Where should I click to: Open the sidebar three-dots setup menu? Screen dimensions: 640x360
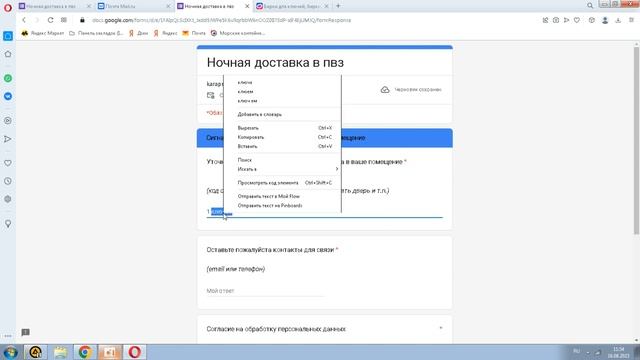8,336
